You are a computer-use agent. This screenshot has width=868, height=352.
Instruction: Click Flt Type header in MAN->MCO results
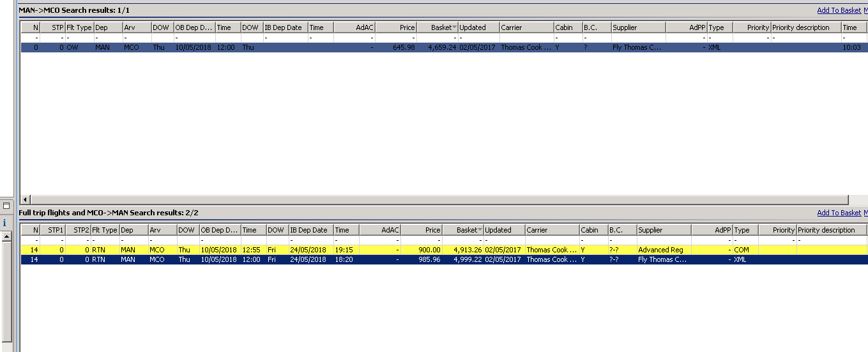79,27
